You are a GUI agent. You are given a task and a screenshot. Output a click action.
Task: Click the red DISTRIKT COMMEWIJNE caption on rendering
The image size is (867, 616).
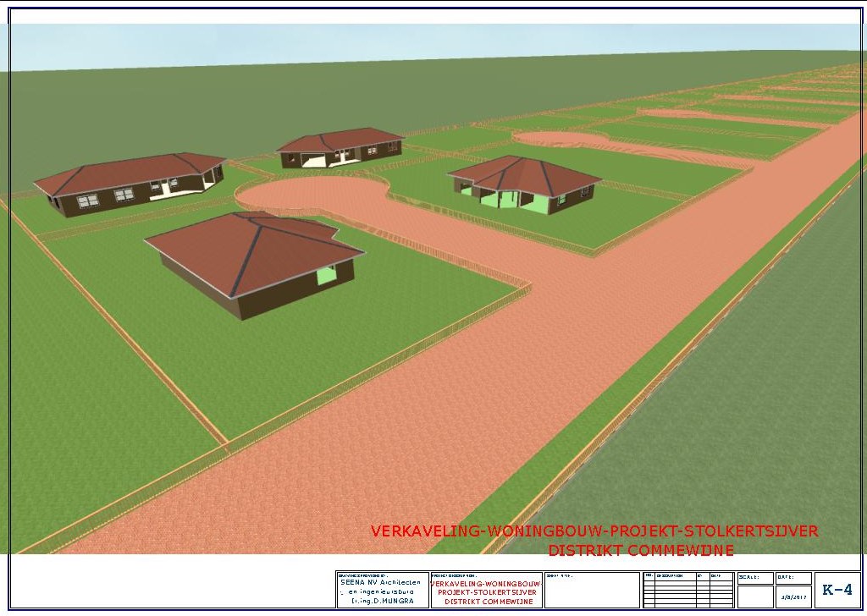640,550
